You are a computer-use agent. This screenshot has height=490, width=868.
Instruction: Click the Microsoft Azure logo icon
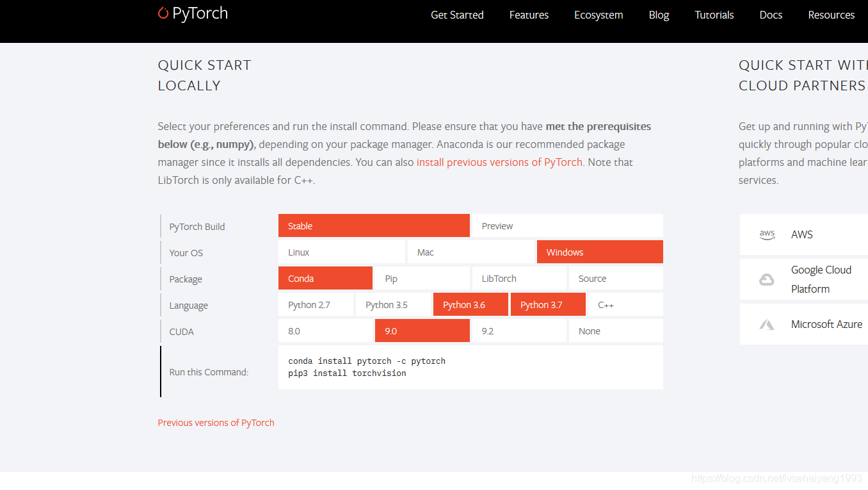767,325
